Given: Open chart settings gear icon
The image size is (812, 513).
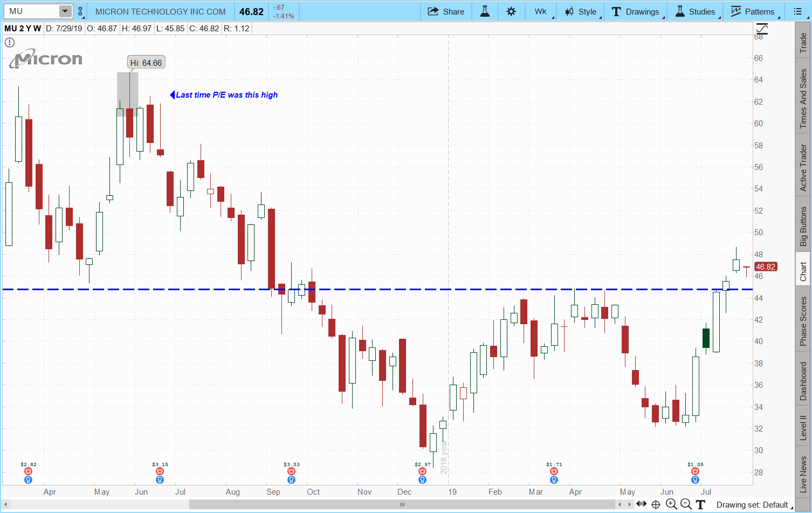Looking at the screenshot, I should tap(511, 11).
